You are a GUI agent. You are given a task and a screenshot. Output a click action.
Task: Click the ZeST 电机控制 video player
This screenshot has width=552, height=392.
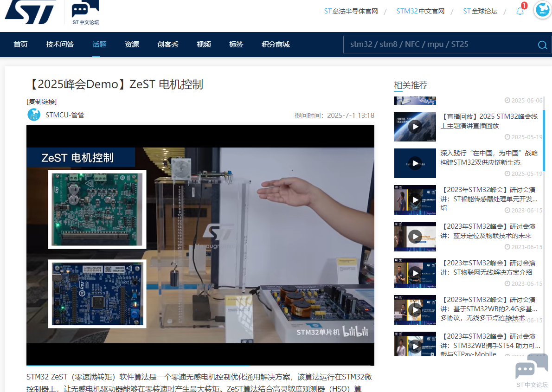200,245
